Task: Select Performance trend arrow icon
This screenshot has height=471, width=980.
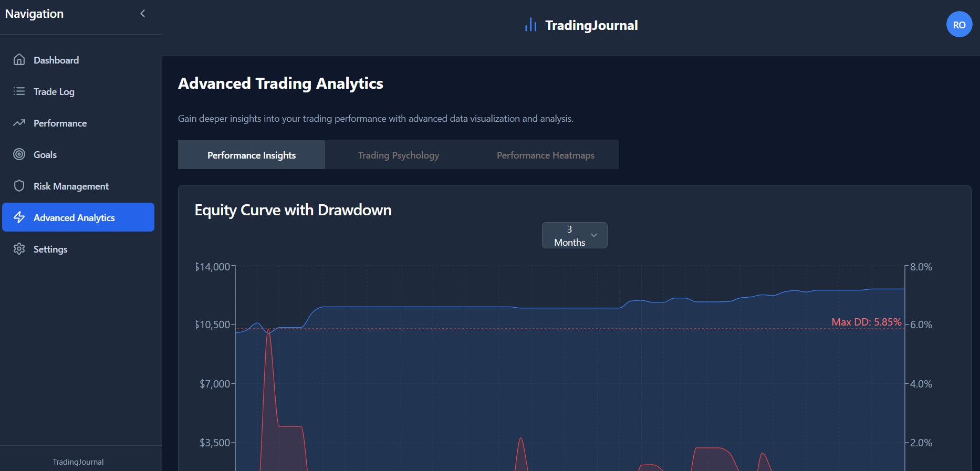Action: coord(19,123)
